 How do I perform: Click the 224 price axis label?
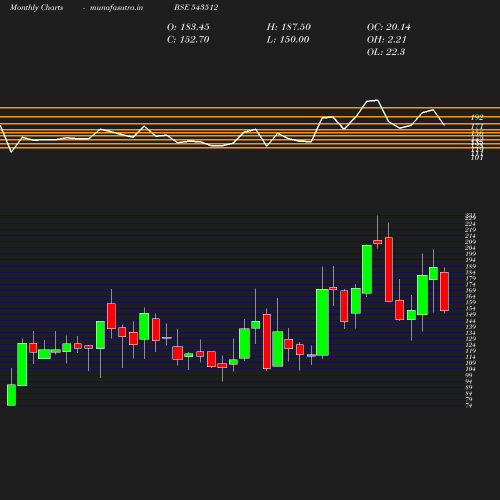click(470, 224)
